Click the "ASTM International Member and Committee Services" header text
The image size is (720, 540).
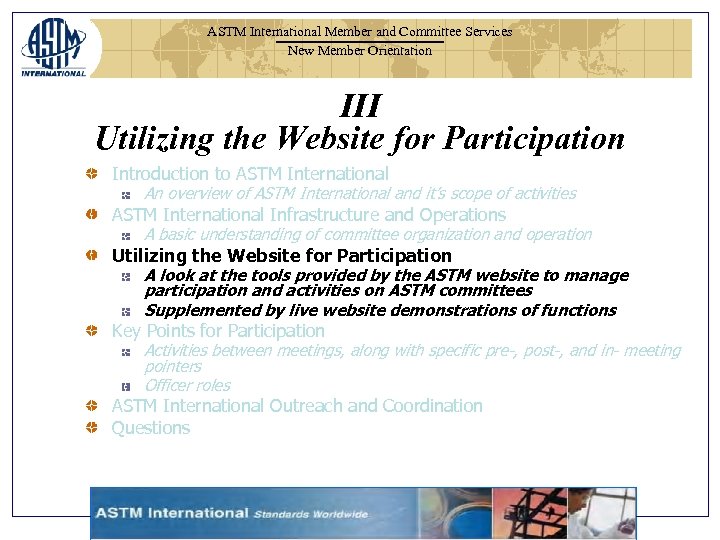(360, 32)
